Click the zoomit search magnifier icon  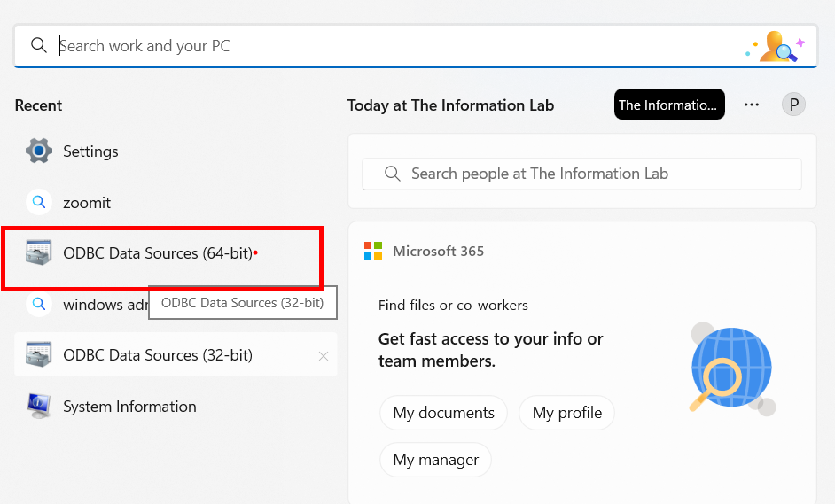(x=39, y=203)
